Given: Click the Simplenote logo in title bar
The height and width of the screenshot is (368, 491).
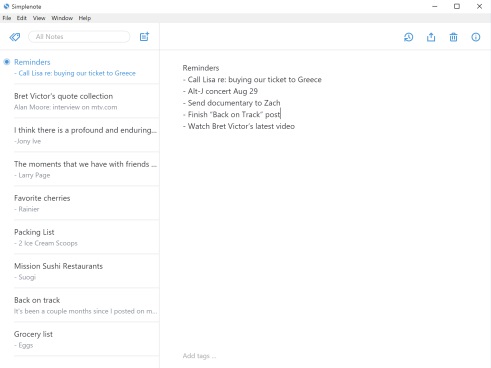Looking at the screenshot, I should [6, 6].
